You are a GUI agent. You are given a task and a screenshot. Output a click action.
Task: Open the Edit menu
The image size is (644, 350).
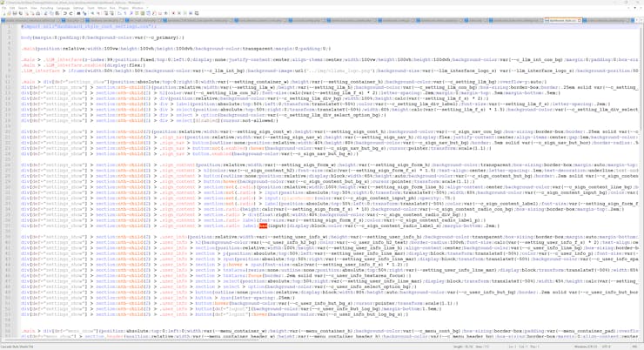click(12, 8)
